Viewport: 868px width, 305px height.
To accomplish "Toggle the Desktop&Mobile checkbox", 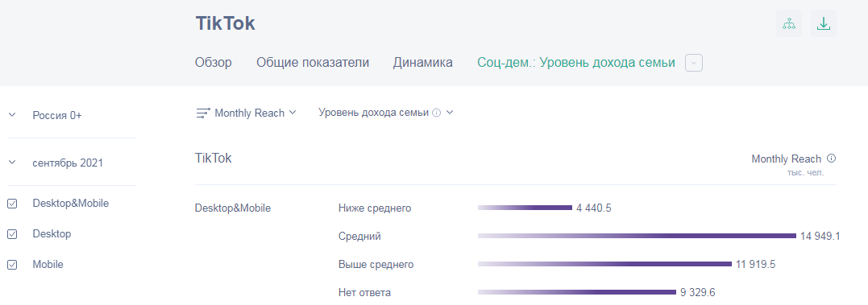I will click(12, 204).
